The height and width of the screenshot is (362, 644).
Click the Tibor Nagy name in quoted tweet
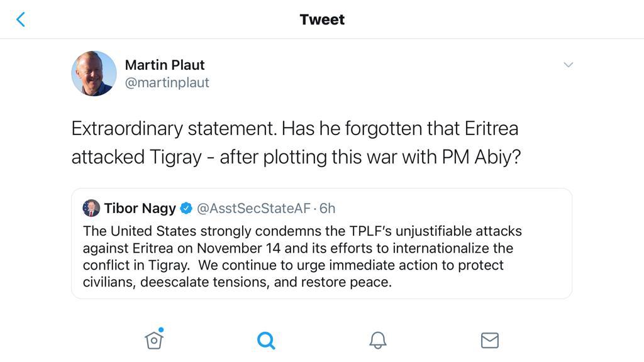coord(140,208)
